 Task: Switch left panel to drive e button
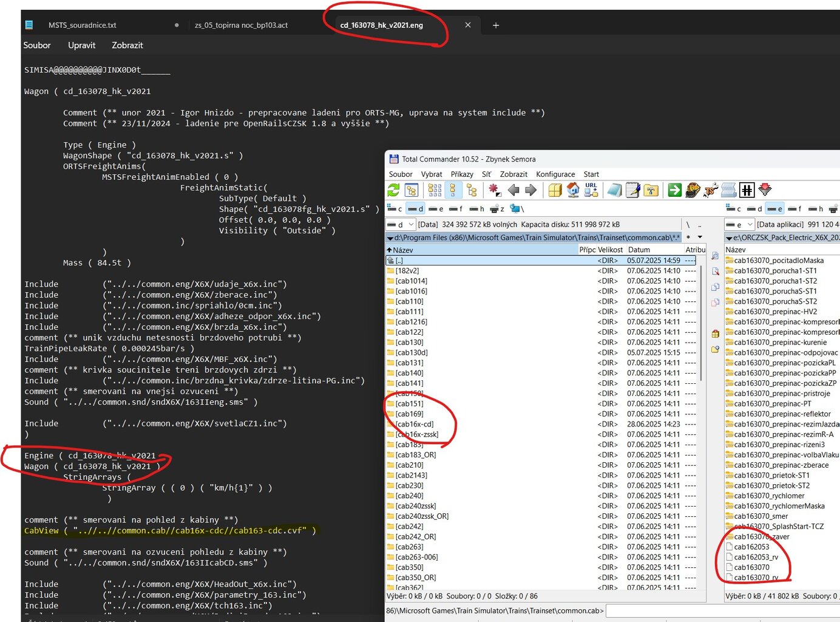click(x=436, y=209)
